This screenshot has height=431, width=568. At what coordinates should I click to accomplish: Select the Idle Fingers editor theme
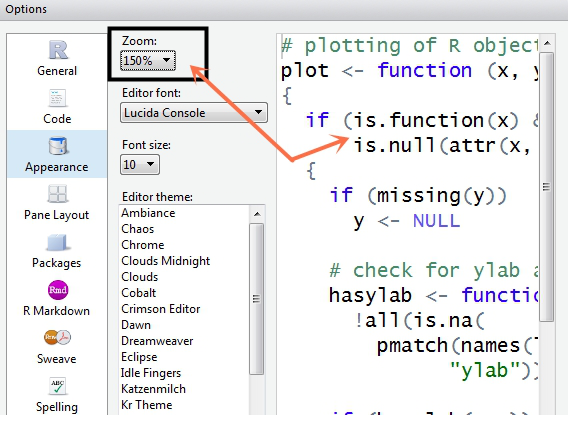[151, 373]
